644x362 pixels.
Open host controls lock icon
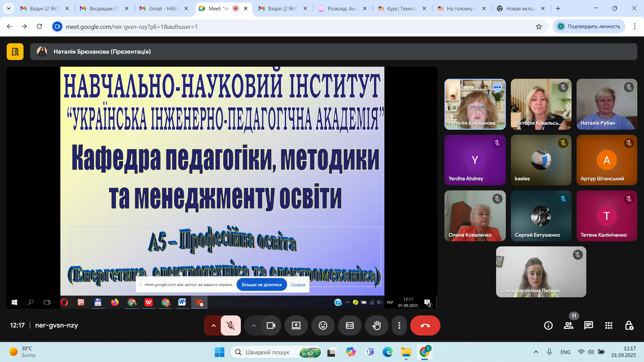(629, 325)
